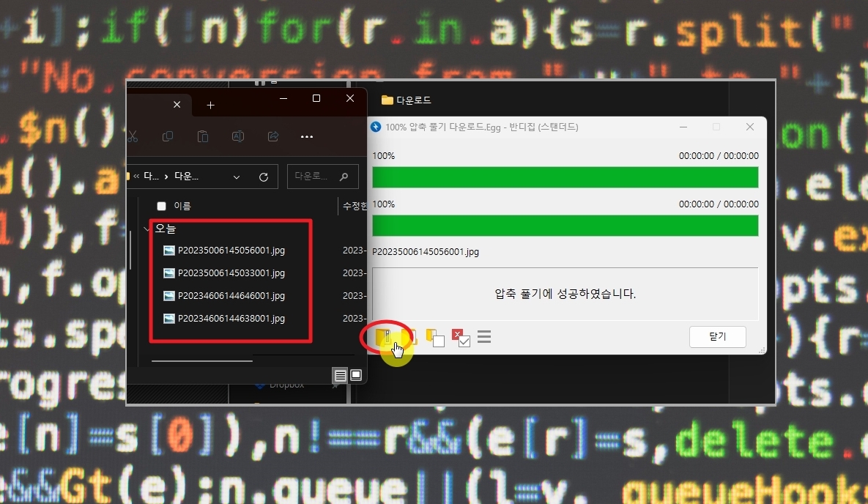Select file P20234606144638001.jpg in Explorer
868x504 pixels.
tap(231, 319)
